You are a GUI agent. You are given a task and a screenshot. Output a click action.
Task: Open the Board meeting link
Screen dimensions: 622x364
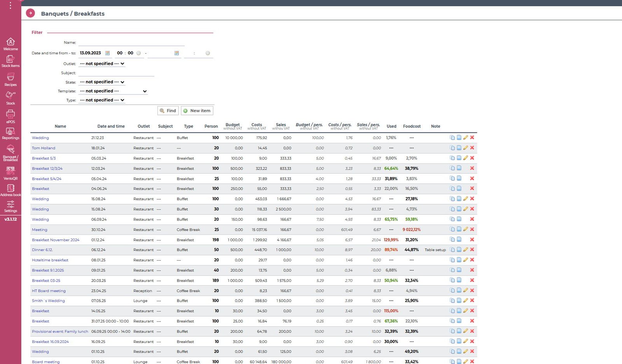point(46,362)
